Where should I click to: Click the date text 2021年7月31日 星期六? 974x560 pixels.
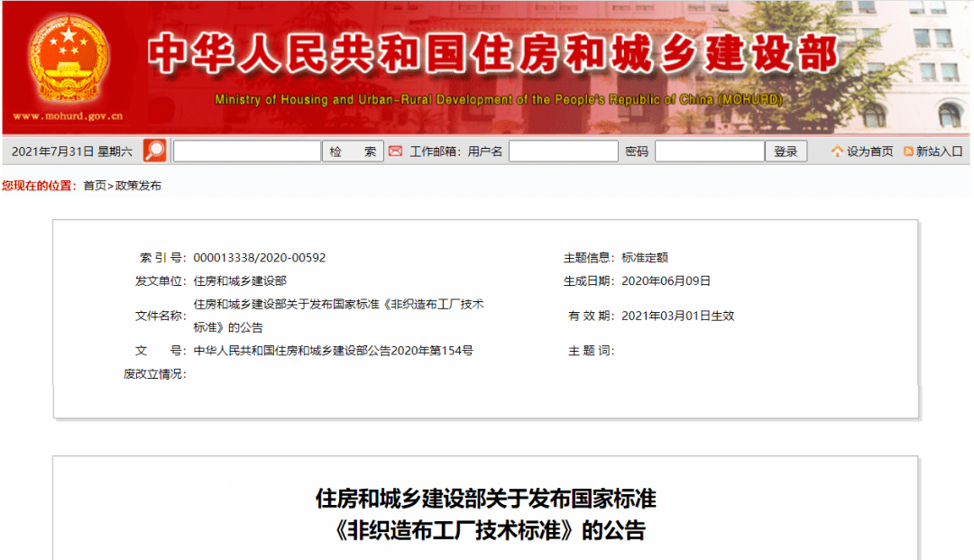[72, 151]
